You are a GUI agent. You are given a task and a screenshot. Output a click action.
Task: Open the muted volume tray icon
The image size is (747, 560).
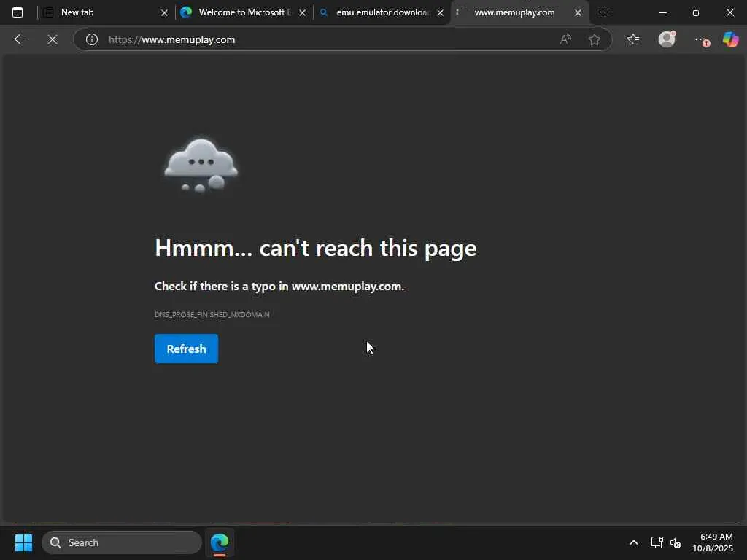tap(675, 542)
